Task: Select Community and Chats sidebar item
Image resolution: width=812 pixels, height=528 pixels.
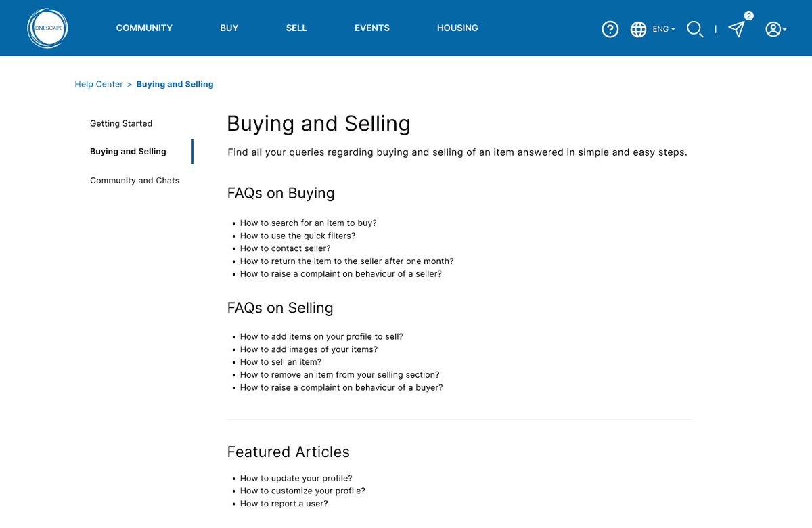Action: (135, 181)
